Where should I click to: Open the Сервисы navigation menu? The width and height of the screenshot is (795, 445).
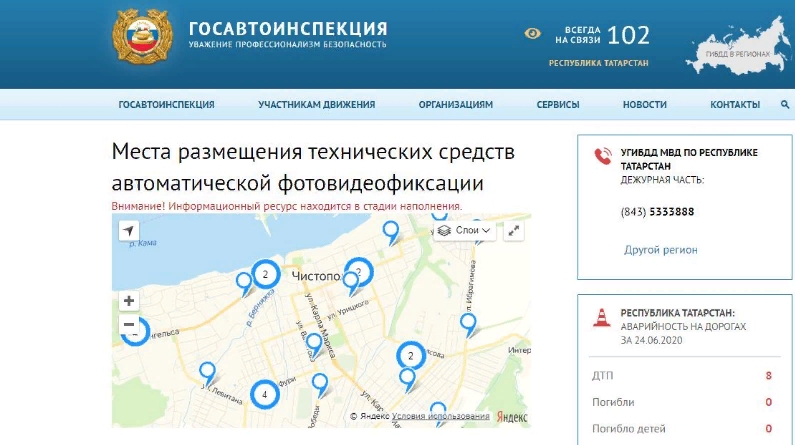coord(557,105)
